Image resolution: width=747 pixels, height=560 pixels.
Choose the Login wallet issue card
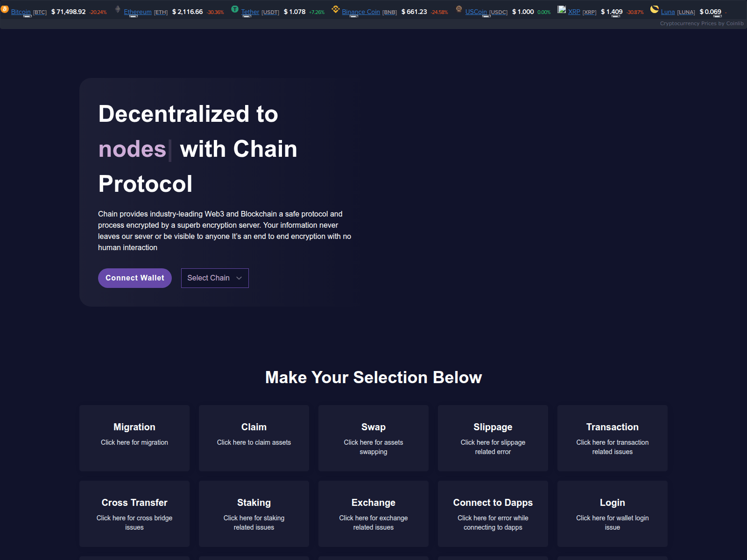click(x=613, y=513)
